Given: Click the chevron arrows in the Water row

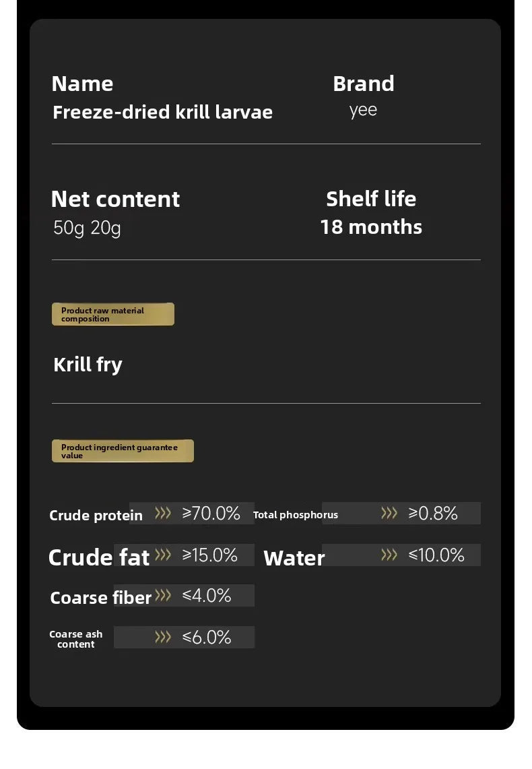Looking at the screenshot, I should click(389, 555).
